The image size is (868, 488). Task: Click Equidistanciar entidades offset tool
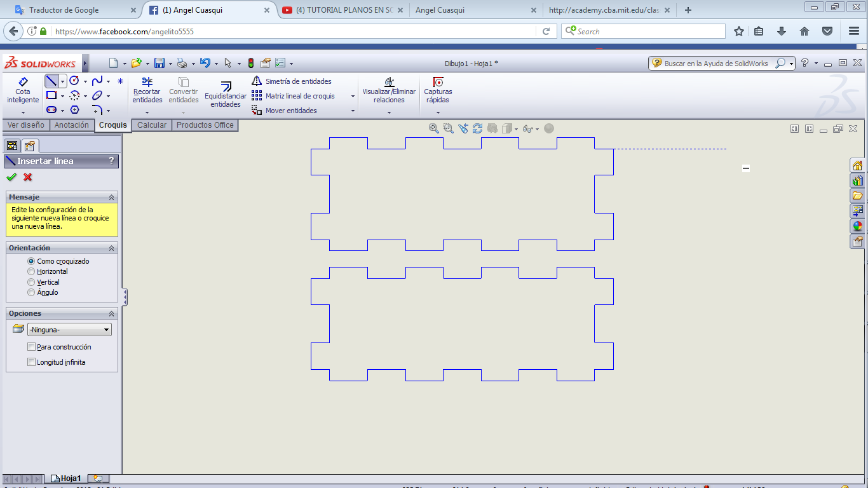point(226,95)
